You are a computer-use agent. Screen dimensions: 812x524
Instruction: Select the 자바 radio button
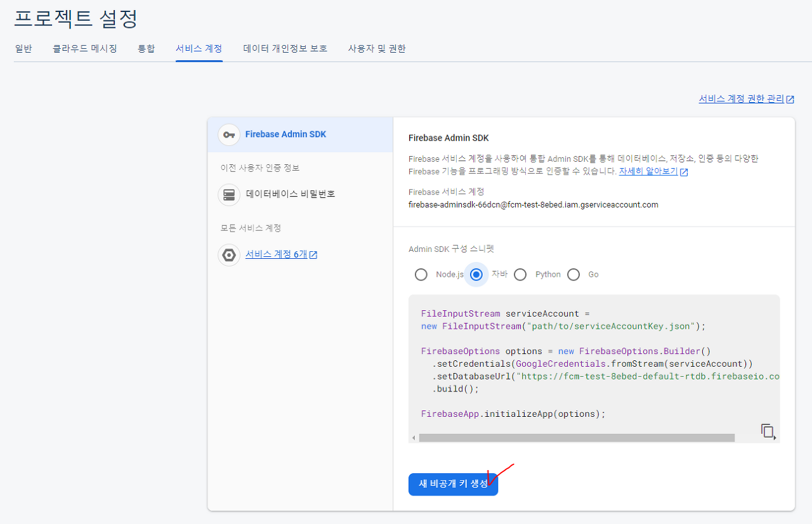click(476, 275)
